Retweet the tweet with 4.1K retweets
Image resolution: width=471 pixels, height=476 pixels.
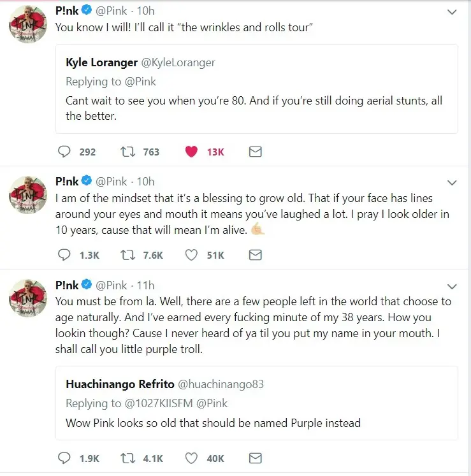127,458
